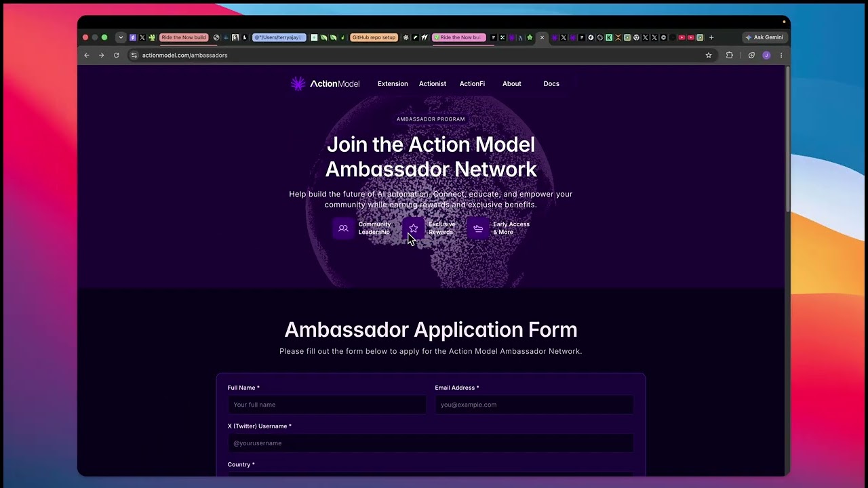Go back using the browser back arrow
This screenshot has height=488, width=868.
tap(86, 55)
